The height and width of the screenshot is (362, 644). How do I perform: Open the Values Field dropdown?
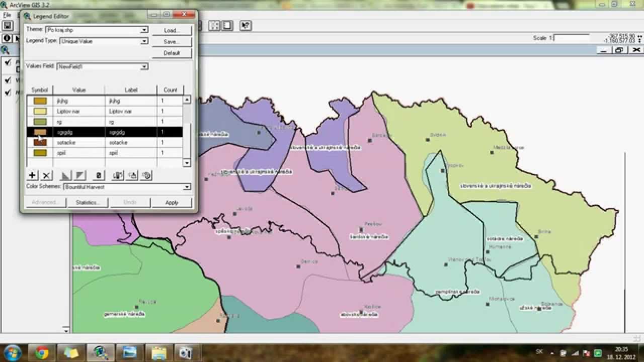tap(144, 66)
